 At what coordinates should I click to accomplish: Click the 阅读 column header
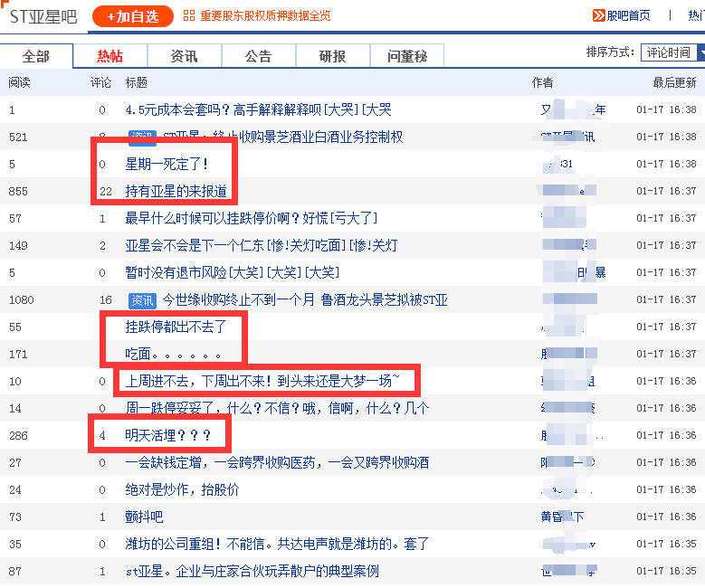point(19,82)
